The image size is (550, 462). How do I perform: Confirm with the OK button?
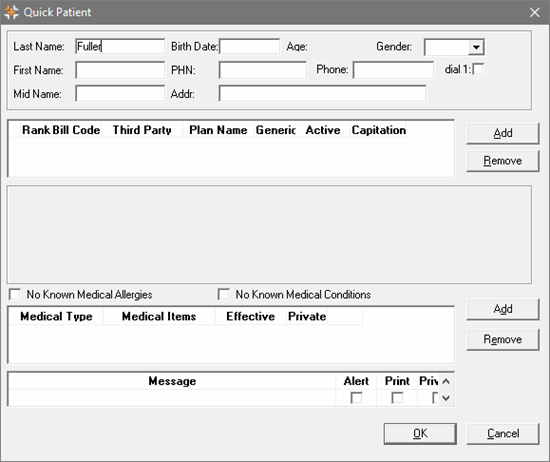(420, 434)
